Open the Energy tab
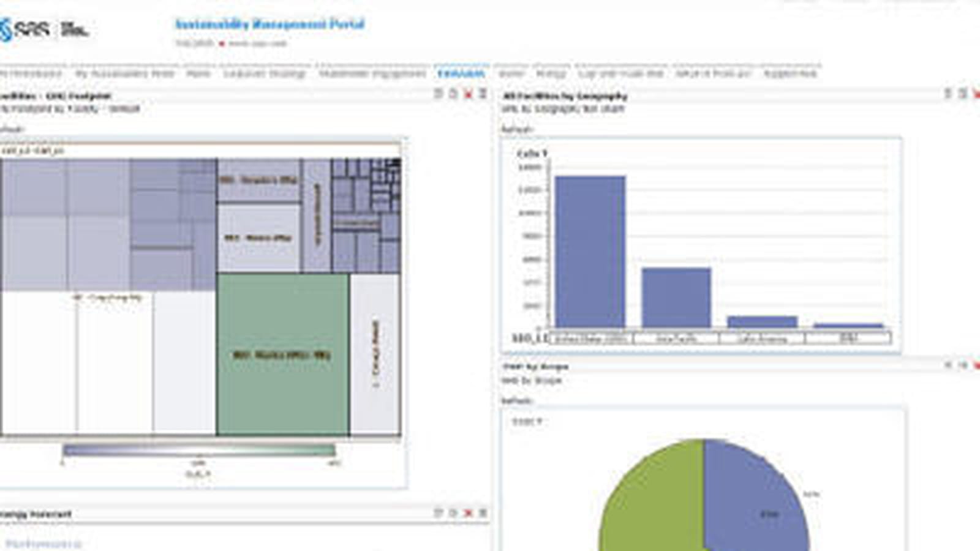Screen dimensions: 980x551 [551, 73]
